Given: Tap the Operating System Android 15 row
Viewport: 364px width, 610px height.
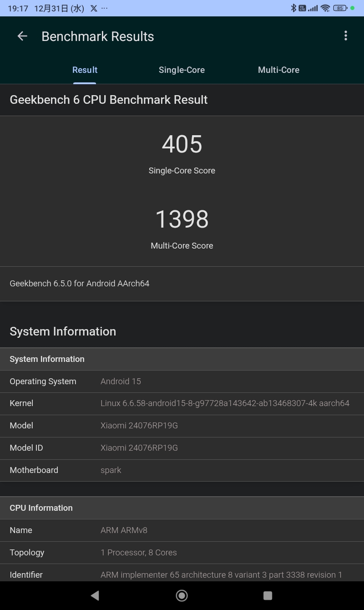Looking at the screenshot, I should (x=182, y=381).
